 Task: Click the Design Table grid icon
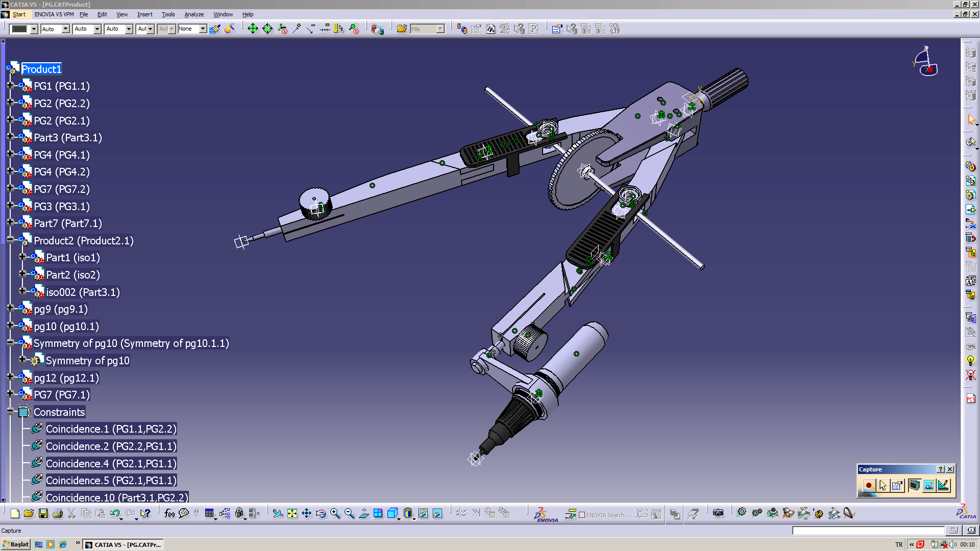tap(209, 513)
